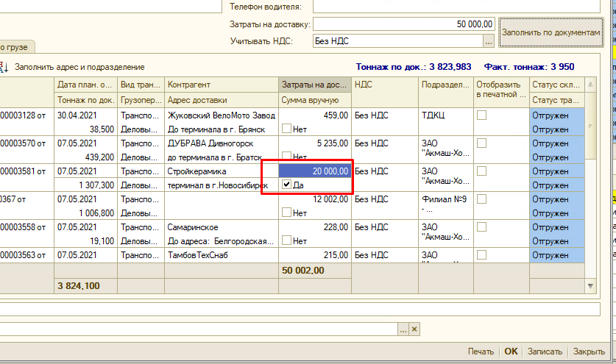Click ellipsis button of the bottom field

pos(403,329)
